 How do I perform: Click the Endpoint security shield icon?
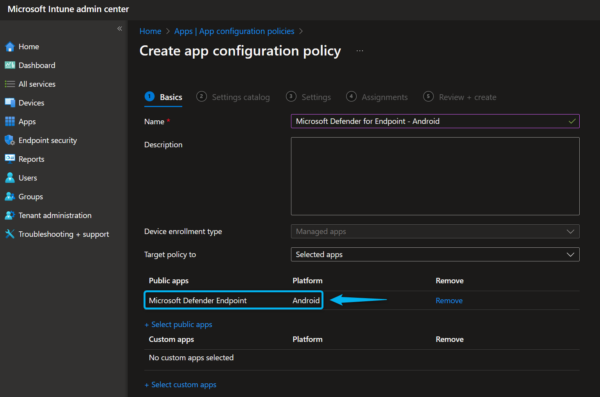(10, 141)
